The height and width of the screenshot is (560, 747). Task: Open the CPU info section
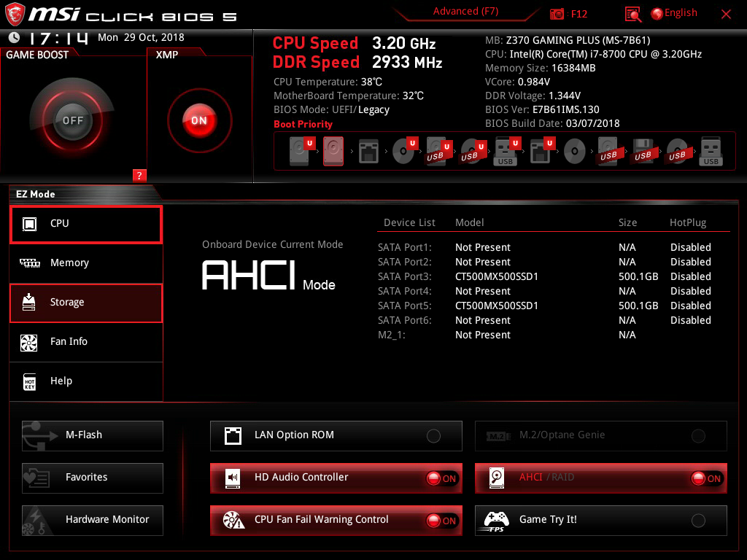[x=86, y=224]
